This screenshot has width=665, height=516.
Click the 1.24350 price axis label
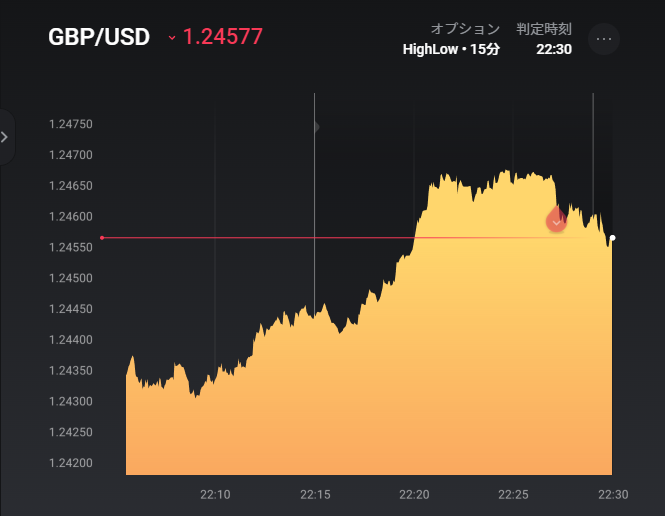[71, 371]
